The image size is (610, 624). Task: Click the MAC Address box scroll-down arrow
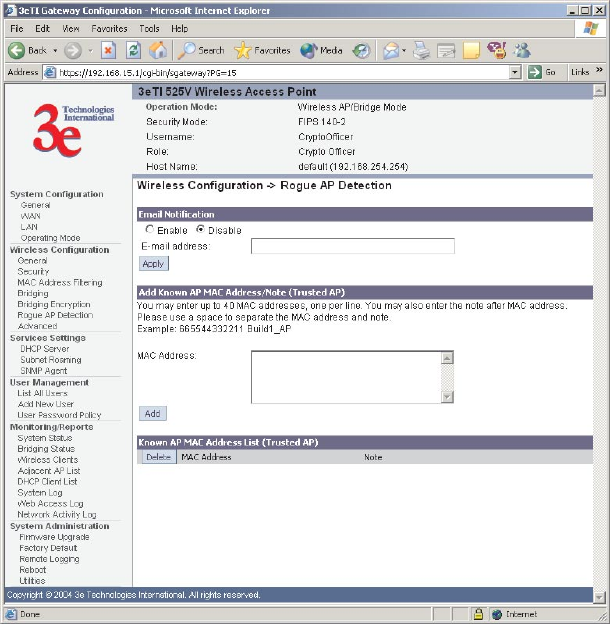(x=447, y=397)
